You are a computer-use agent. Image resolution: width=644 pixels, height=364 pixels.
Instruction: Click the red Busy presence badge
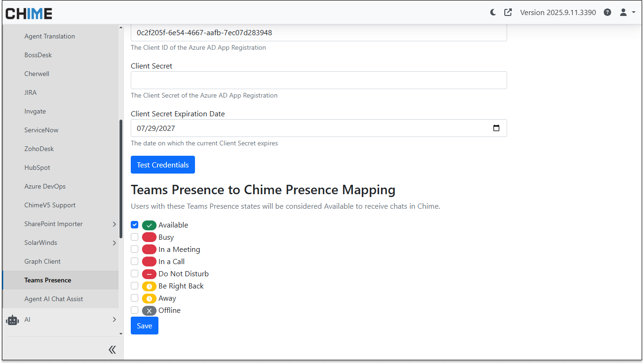(149, 237)
